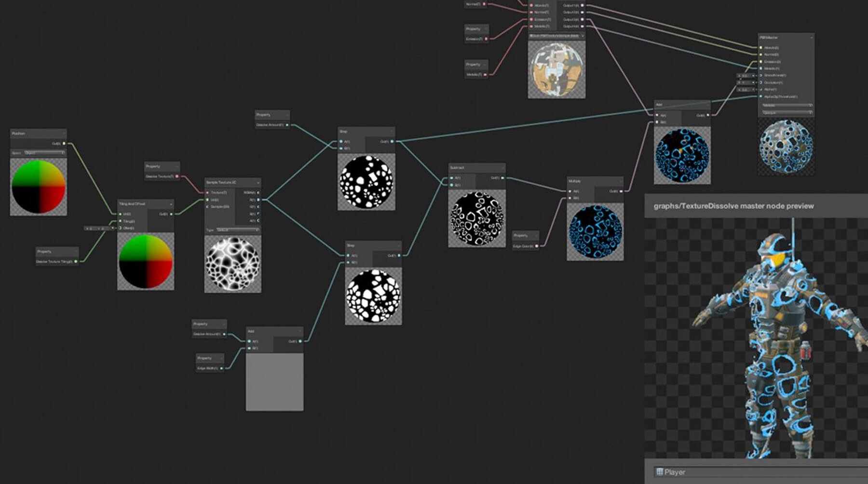Open the Position node Space dropdown

click(x=44, y=153)
